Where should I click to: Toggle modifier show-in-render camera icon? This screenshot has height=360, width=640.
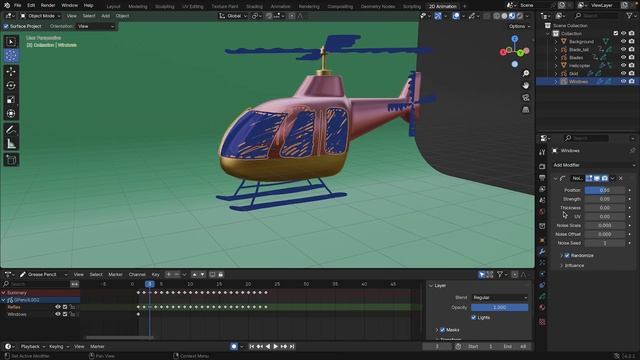(605, 178)
